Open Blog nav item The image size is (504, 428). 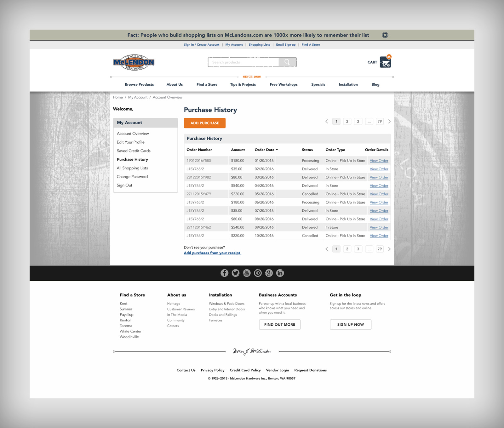pyautogui.click(x=375, y=84)
